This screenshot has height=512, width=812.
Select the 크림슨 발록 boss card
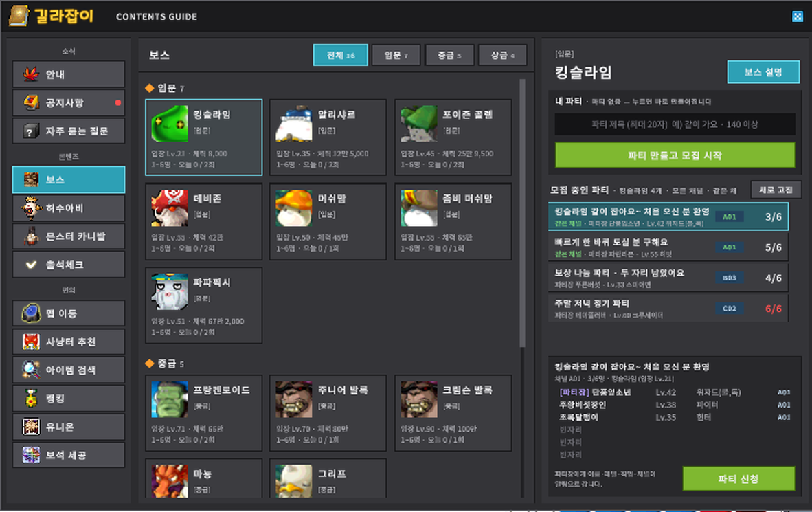tap(453, 413)
